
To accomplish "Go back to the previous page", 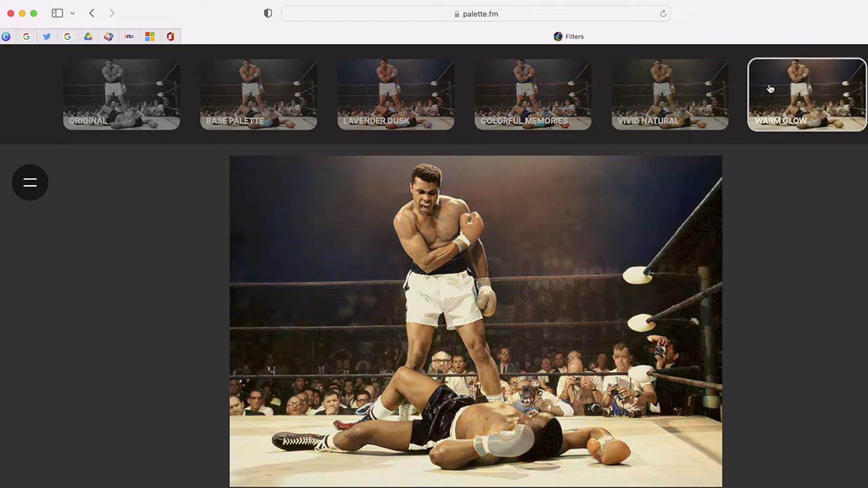I will point(92,14).
